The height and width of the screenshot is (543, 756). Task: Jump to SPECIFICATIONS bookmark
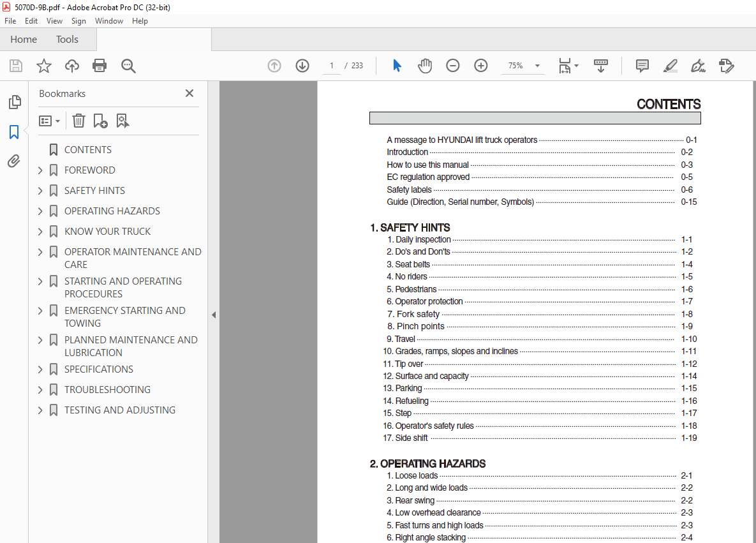pos(99,369)
